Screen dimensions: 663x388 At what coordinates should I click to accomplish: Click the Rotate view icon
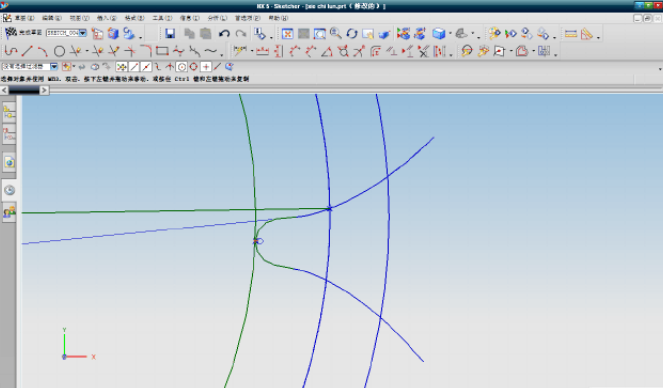pos(352,33)
